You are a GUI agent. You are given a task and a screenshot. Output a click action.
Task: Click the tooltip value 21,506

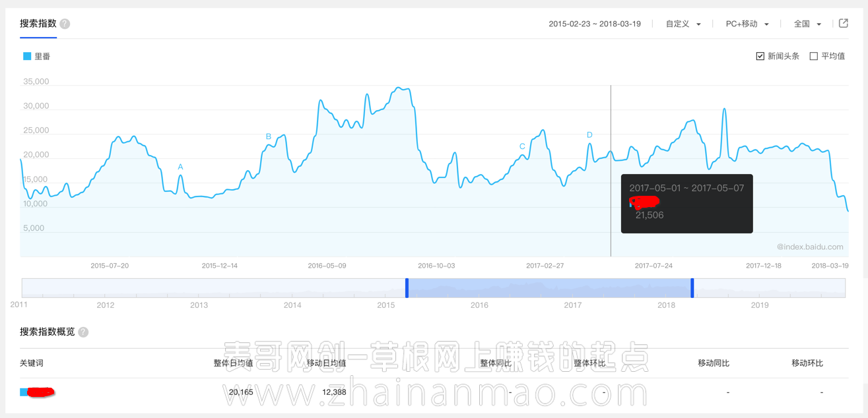650,215
